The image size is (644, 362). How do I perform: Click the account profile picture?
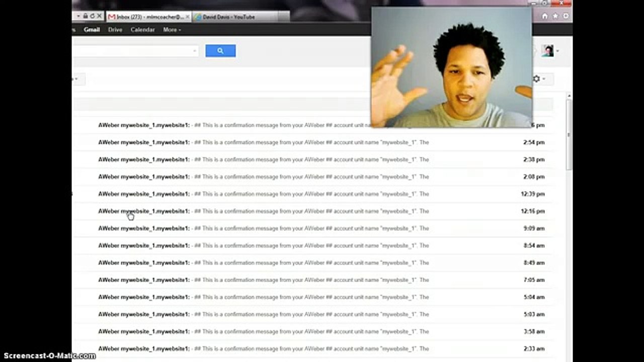tap(547, 51)
